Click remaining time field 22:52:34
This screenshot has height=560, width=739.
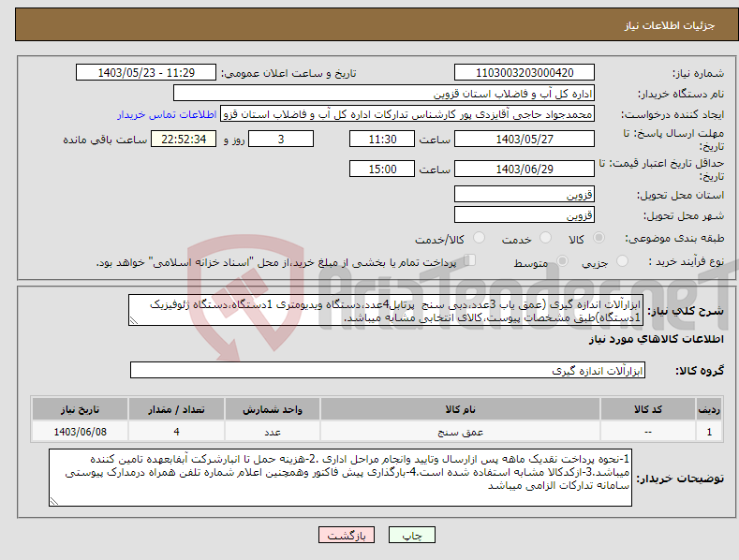coord(184,139)
